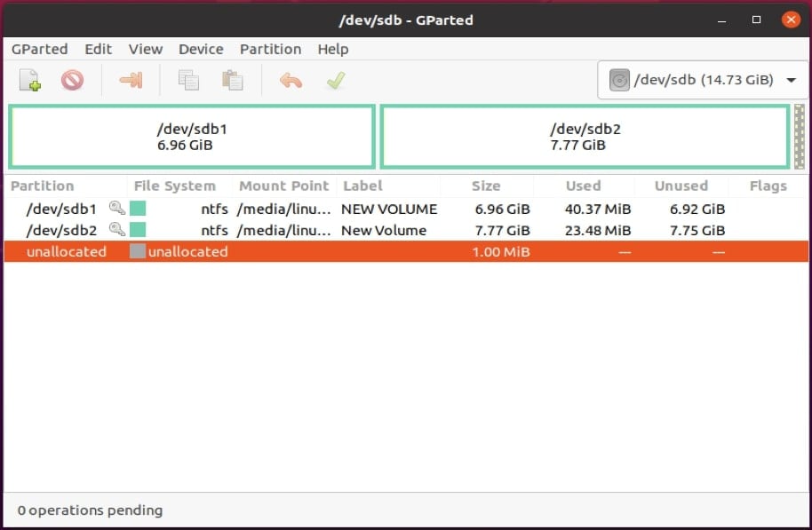Select /dev/sdb1 block in disk map
The width and height of the screenshot is (812, 530).
click(x=192, y=137)
